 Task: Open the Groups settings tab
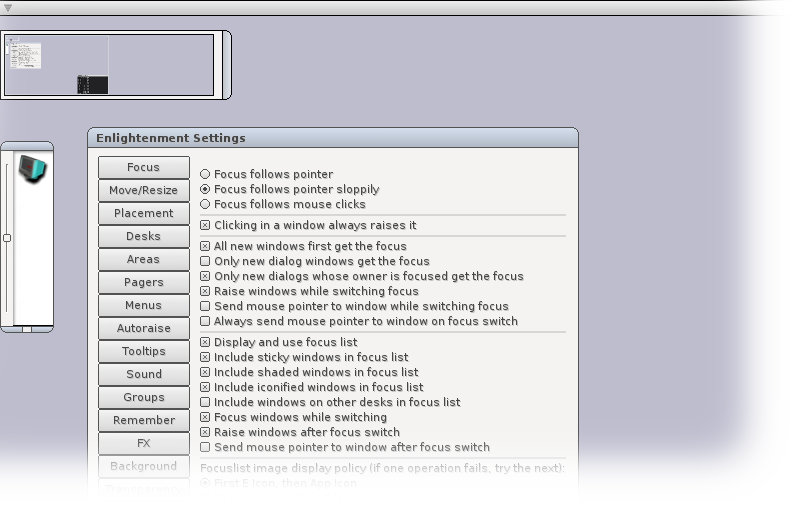click(143, 397)
